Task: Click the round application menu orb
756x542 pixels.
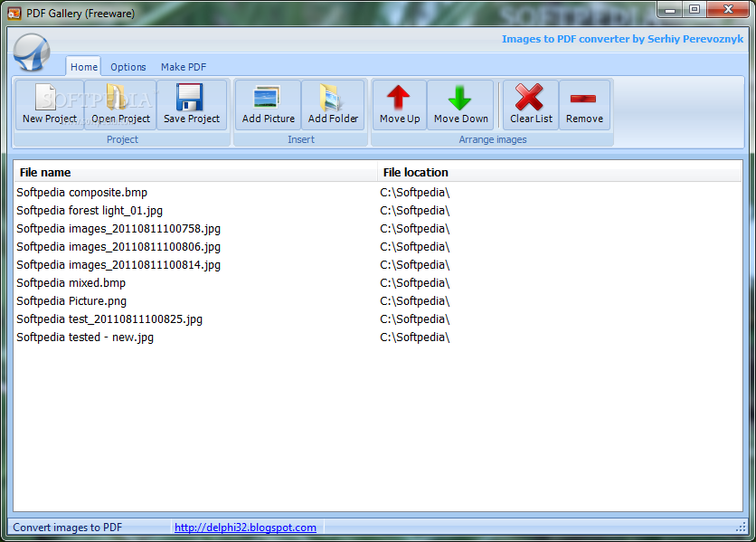Action: tap(32, 52)
